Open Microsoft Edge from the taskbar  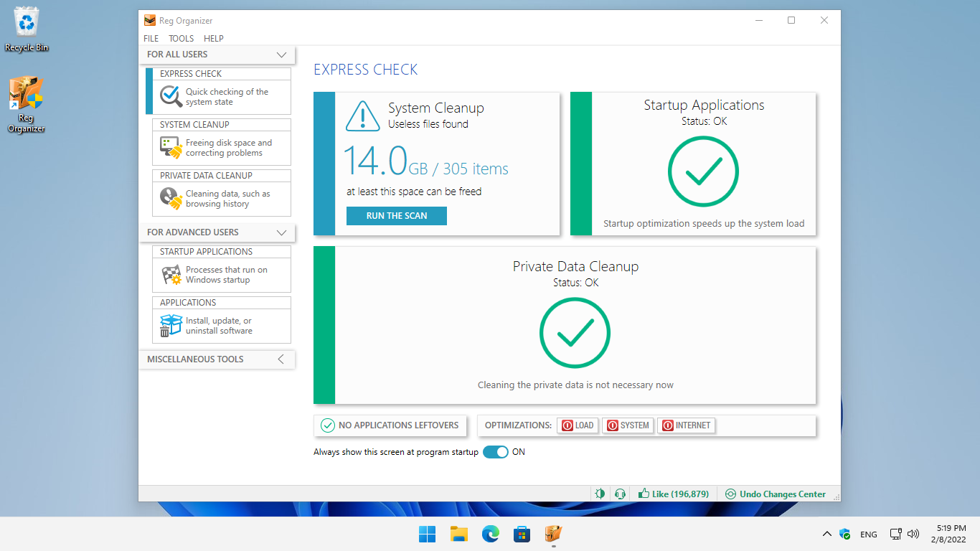point(491,534)
